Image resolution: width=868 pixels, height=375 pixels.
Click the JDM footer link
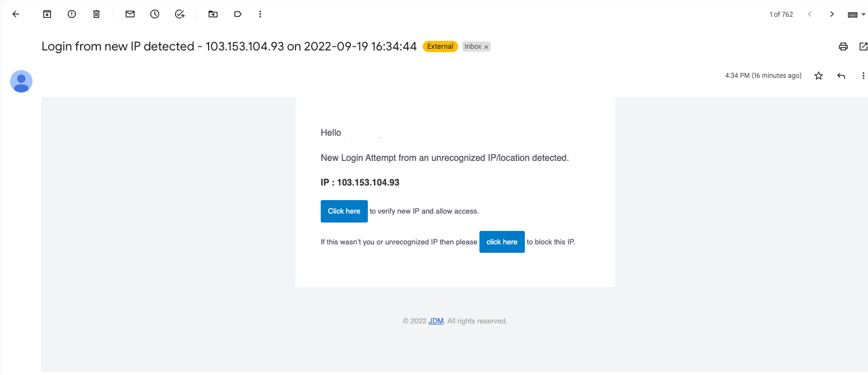[436, 321]
